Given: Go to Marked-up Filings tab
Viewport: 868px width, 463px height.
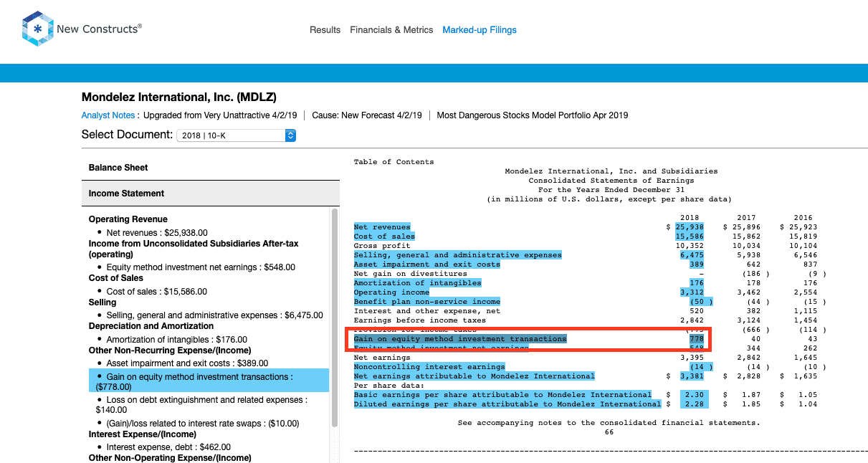Looking at the screenshot, I should coord(480,30).
